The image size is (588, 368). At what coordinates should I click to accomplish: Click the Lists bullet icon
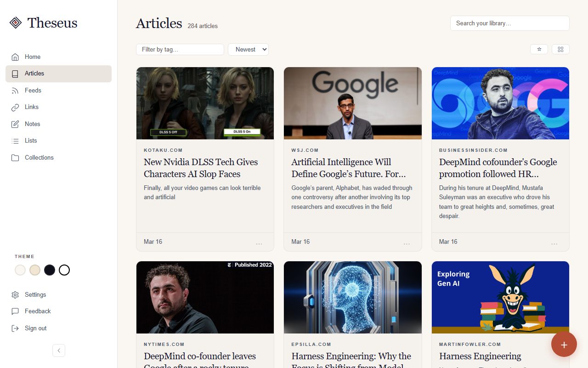pyautogui.click(x=15, y=141)
